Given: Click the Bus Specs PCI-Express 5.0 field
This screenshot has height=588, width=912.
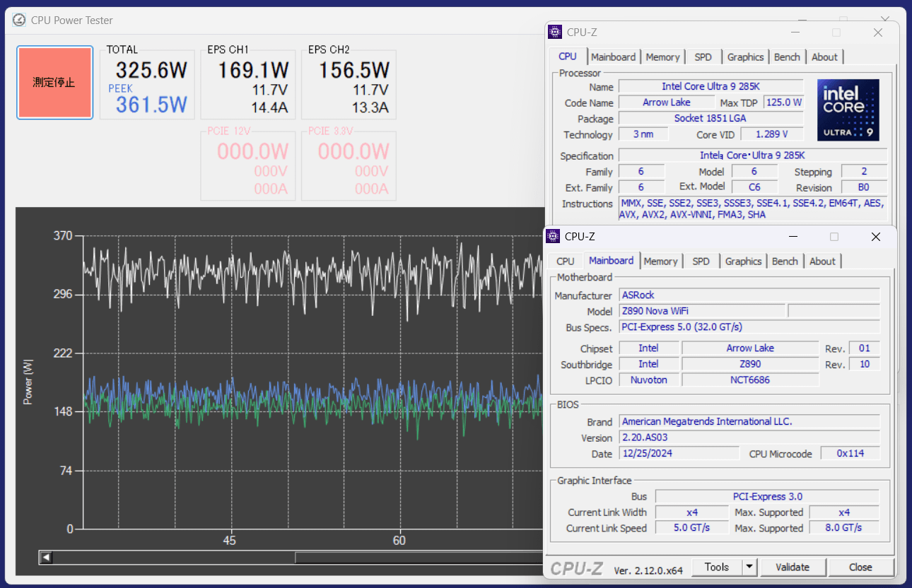Looking at the screenshot, I should click(x=749, y=327).
